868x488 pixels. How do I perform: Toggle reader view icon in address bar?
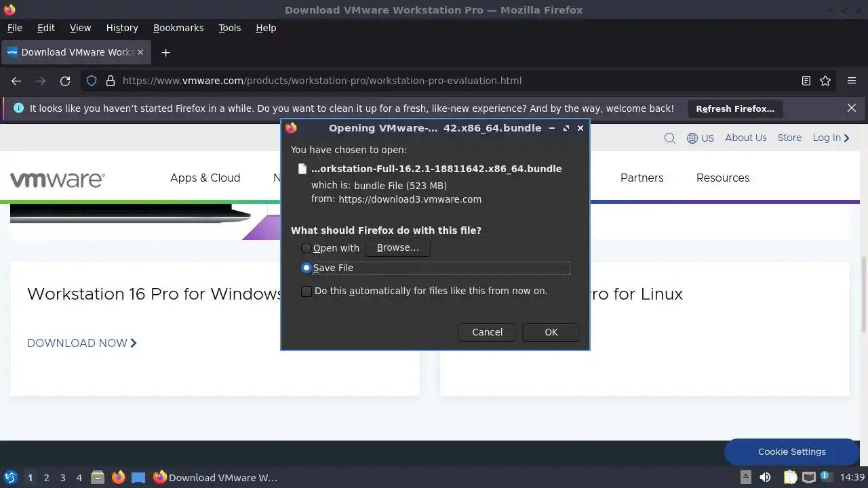point(806,81)
